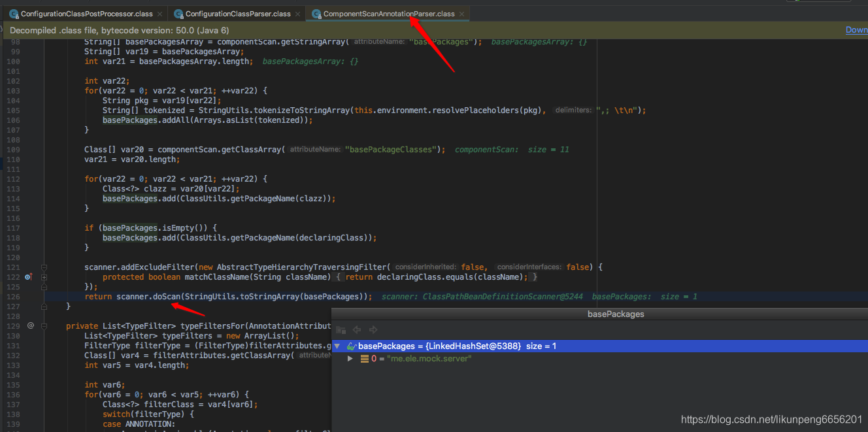
Task: Click the class icon on ComponentScanAnnotationParser tab
Action: pos(316,14)
